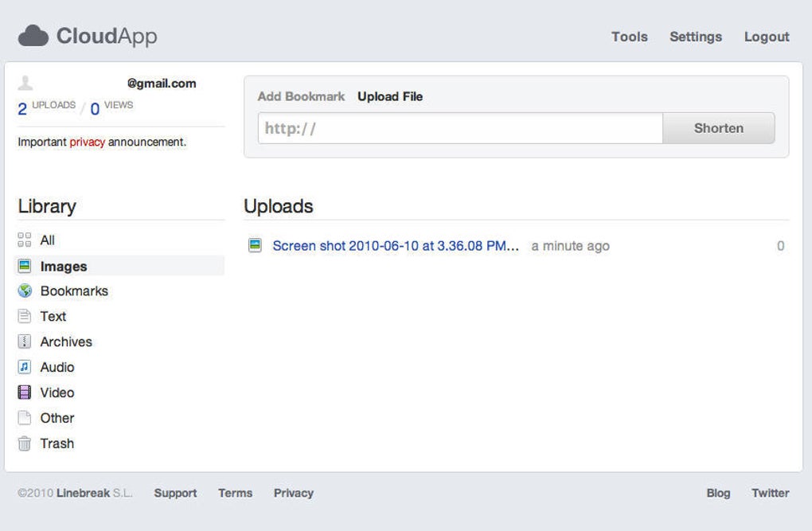The image size is (812, 531).
Task: Select the All library grid icon
Action: coord(25,240)
